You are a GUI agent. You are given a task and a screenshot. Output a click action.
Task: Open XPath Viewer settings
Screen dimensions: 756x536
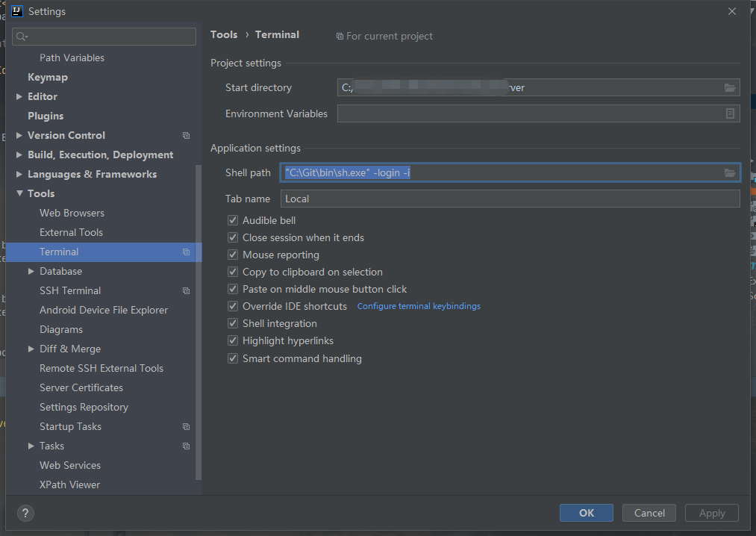[x=70, y=484]
